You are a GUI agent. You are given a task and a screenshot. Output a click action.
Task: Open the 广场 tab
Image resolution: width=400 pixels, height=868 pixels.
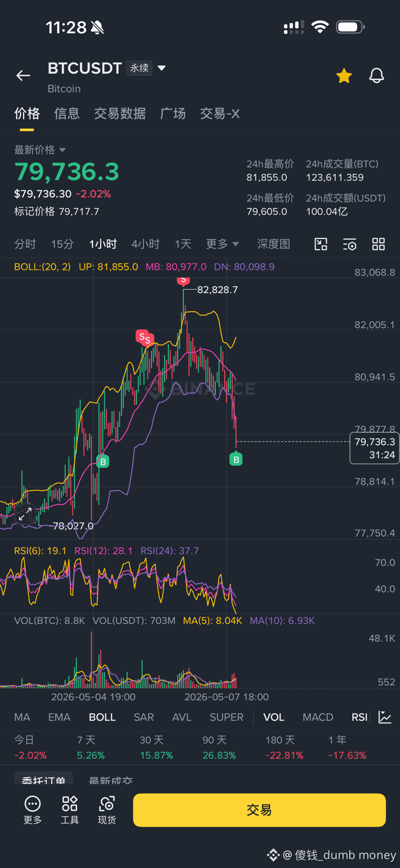click(173, 114)
